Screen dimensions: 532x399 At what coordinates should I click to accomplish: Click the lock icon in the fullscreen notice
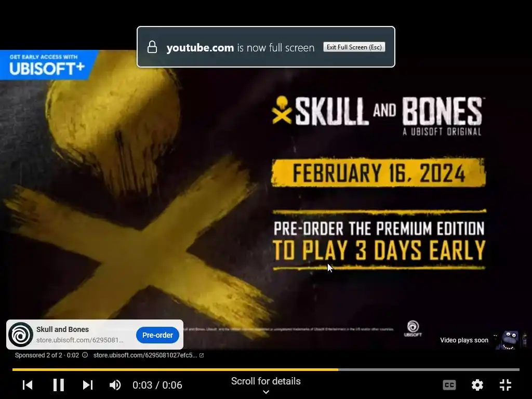click(152, 47)
